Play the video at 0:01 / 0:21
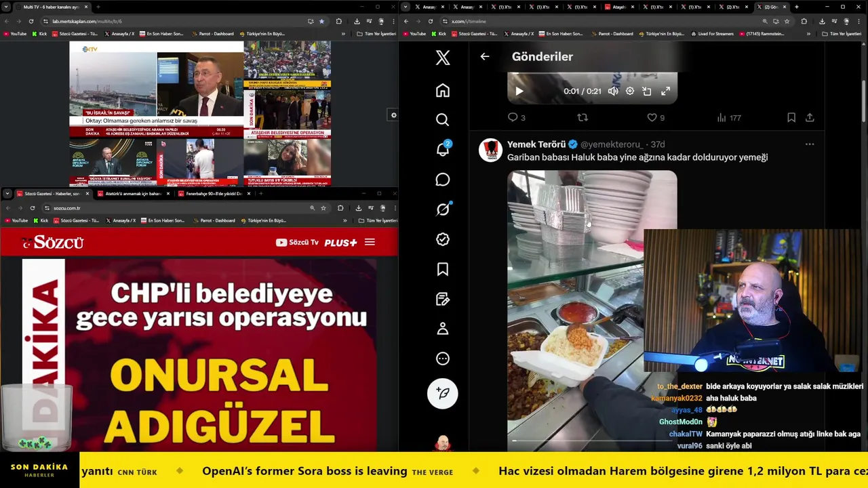The height and width of the screenshot is (488, 868). pos(519,91)
